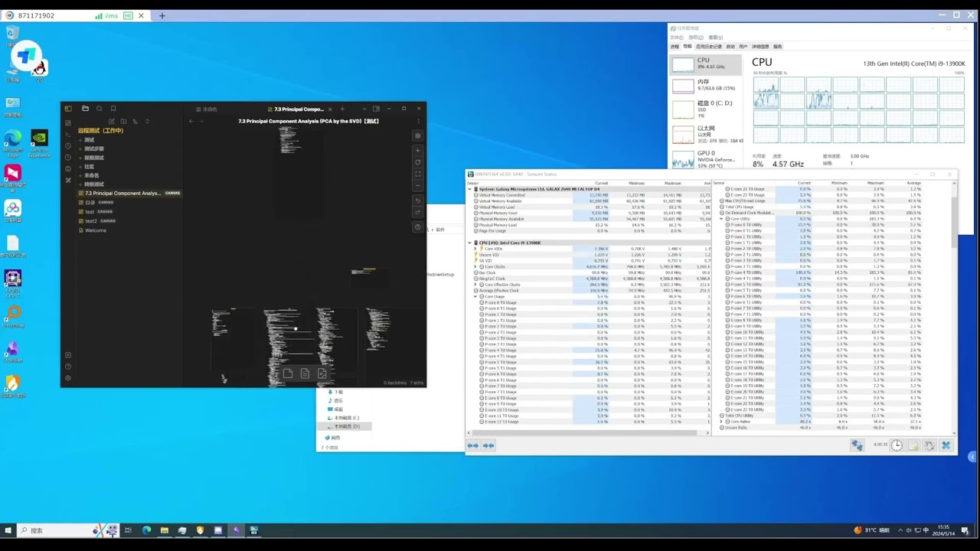Open the 用户 tab in Task Manager
The height and width of the screenshot is (551, 980).
(x=743, y=47)
